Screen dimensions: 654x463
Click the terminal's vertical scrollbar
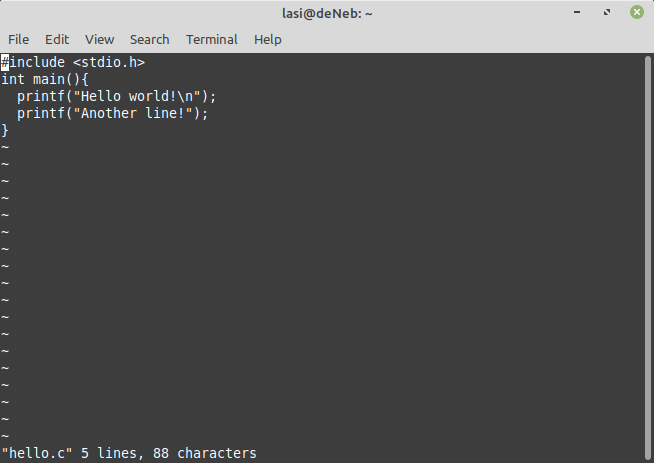pyautogui.click(x=648, y=250)
